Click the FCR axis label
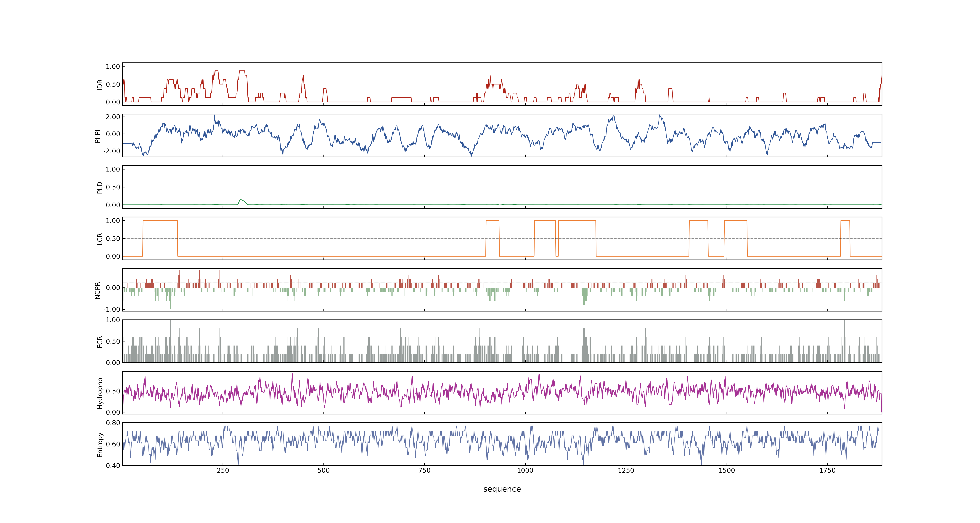Viewport: 980px width, 523px height. [x=100, y=341]
